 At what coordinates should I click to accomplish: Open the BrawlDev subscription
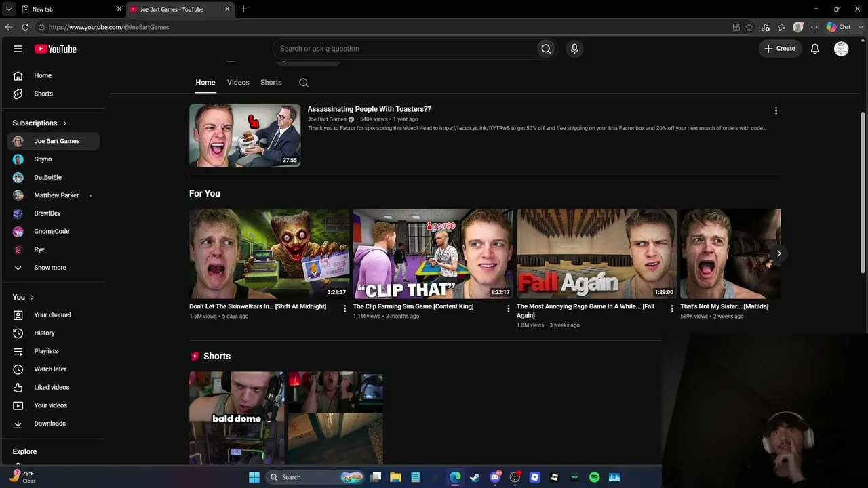(53, 213)
